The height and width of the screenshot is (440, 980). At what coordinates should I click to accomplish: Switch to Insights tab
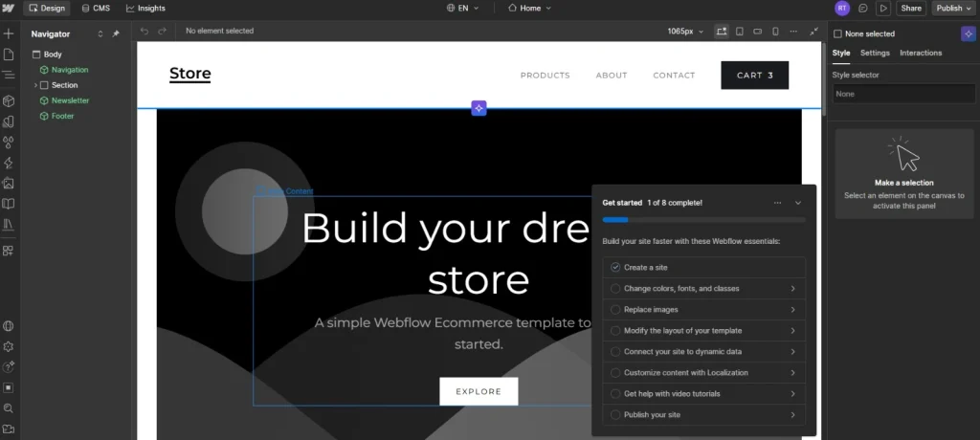click(145, 8)
